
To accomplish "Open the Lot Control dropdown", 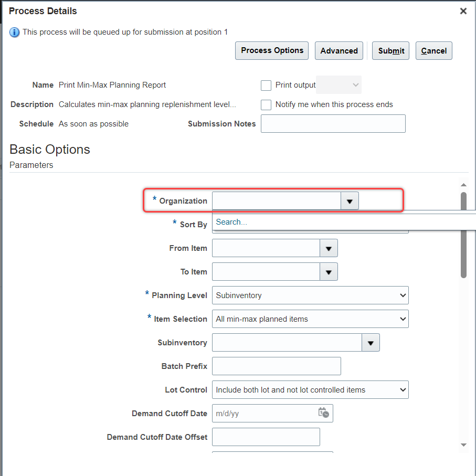I will pyautogui.click(x=310, y=389).
